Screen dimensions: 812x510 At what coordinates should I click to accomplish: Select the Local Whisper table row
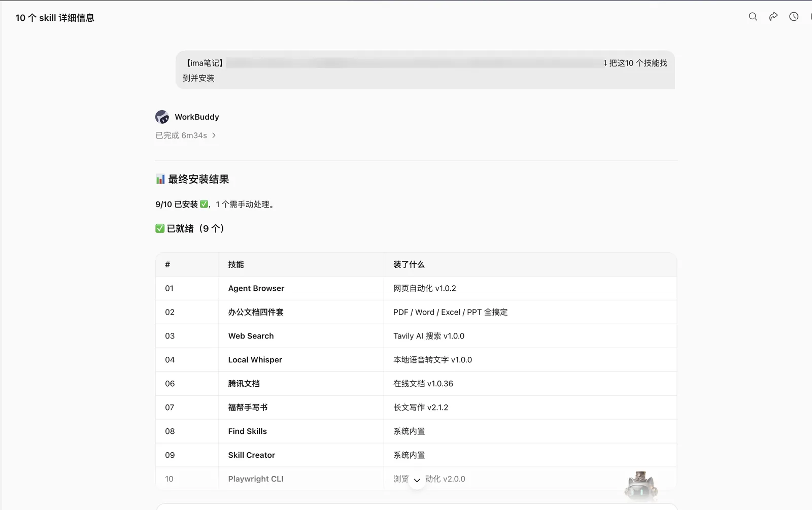pos(416,360)
